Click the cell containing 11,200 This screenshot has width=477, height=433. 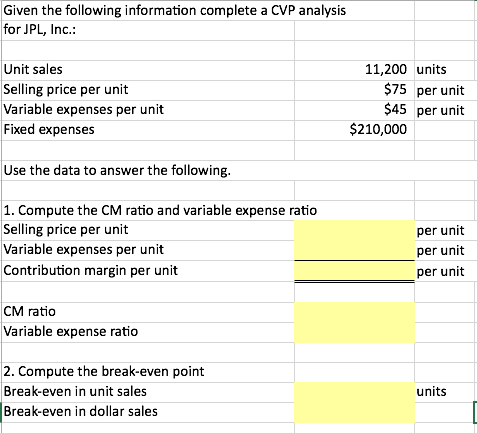coord(354,70)
